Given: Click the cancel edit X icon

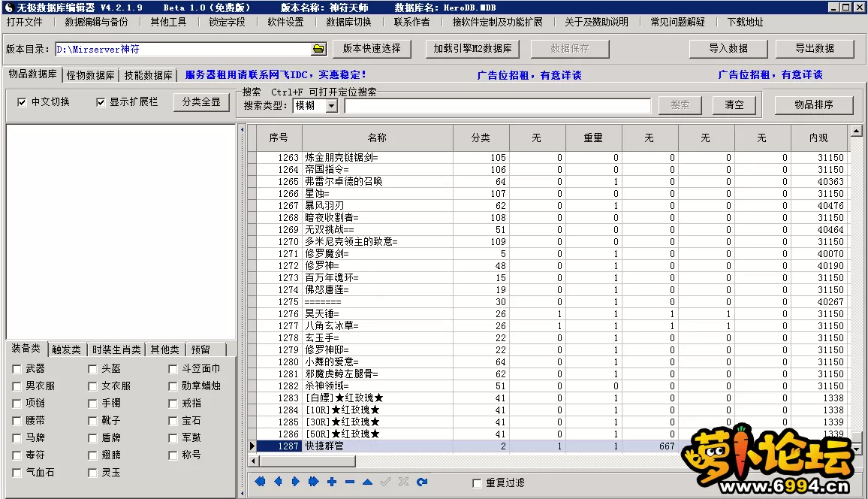Looking at the screenshot, I should (x=403, y=482).
